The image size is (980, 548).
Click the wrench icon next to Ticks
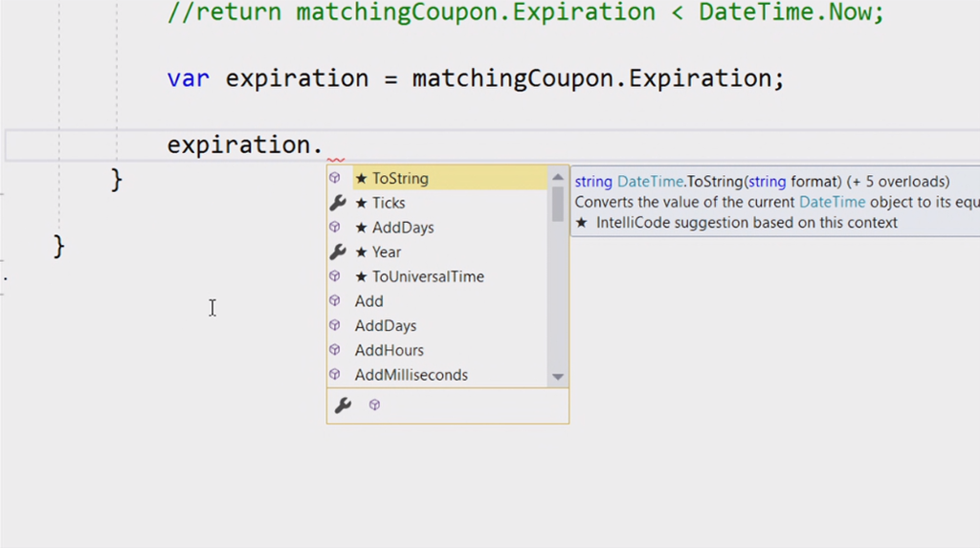[x=337, y=203]
